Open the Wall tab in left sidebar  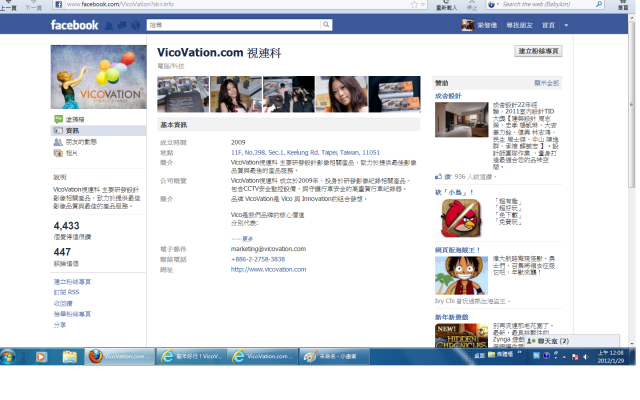[75, 119]
